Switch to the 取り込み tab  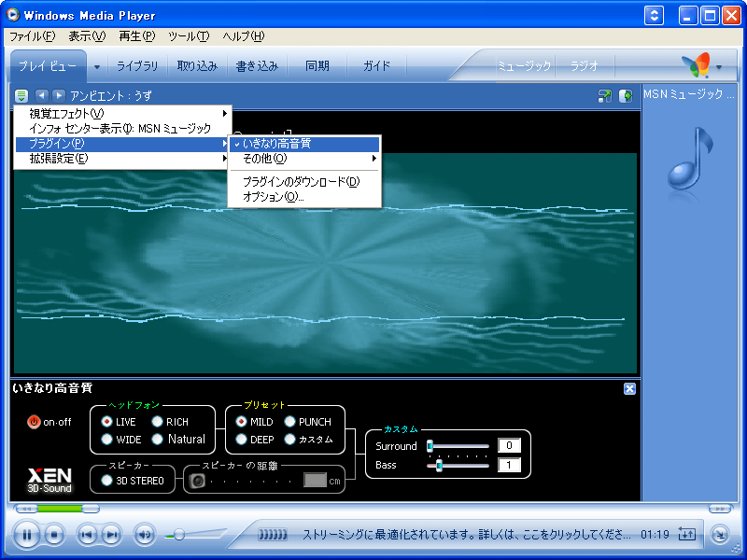click(x=197, y=66)
